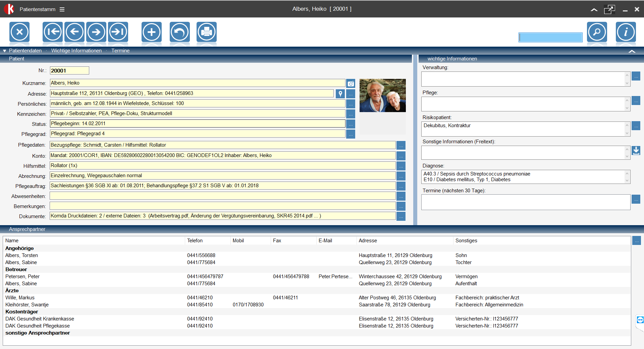This screenshot has width=644, height=349.
Task: Jump to the last patient record
Action: [118, 32]
